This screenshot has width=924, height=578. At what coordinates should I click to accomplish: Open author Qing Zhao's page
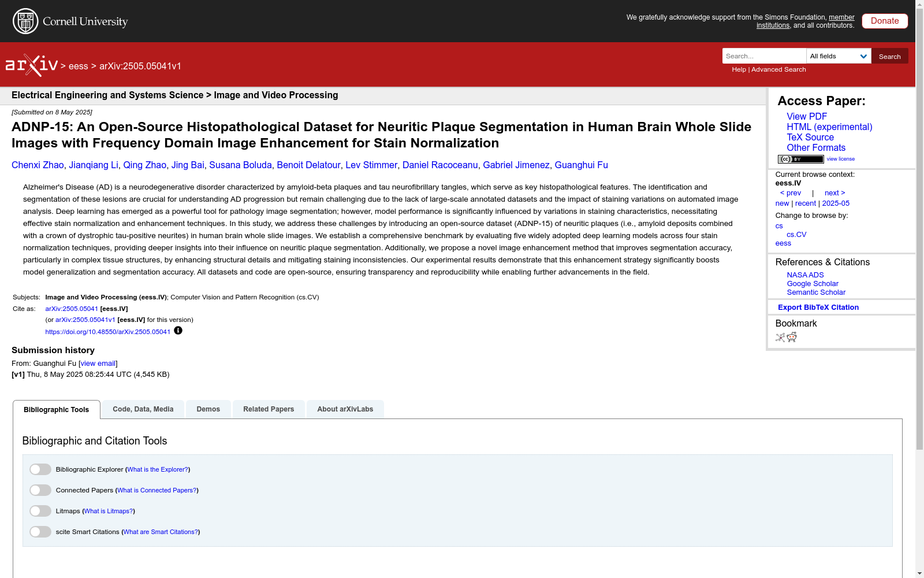coord(144,165)
